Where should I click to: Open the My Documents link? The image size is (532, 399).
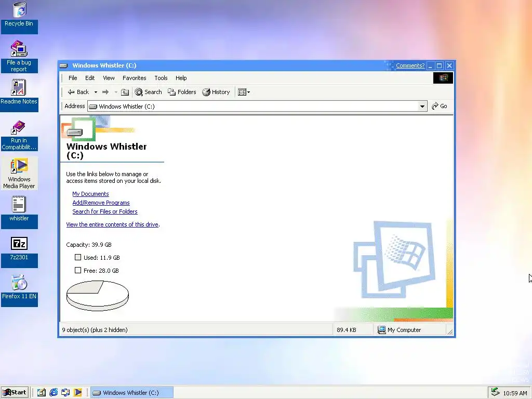tap(90, 194)
